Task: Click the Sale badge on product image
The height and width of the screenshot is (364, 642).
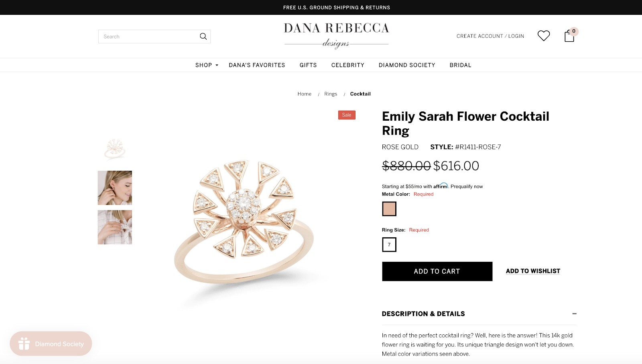Action: coord(347,115)
